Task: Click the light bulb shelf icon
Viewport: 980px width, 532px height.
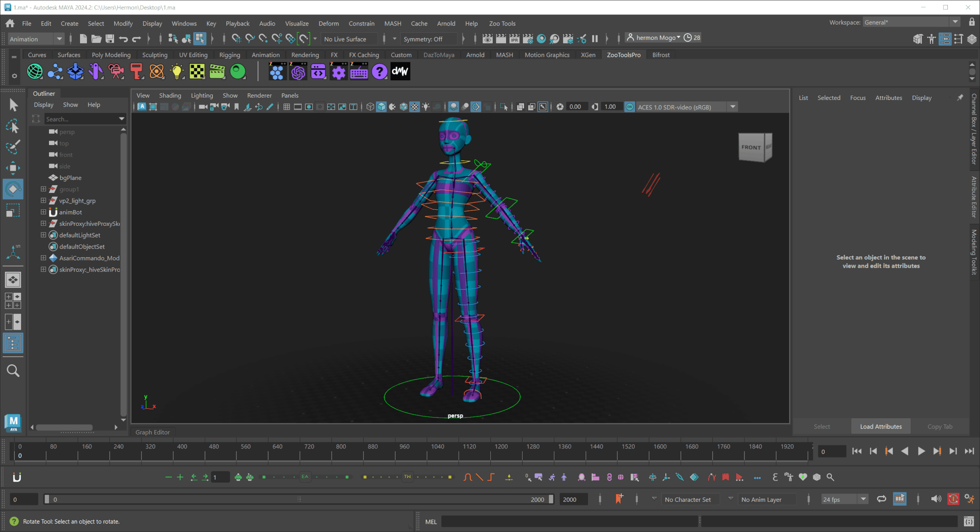Action: tap(177, 71)
